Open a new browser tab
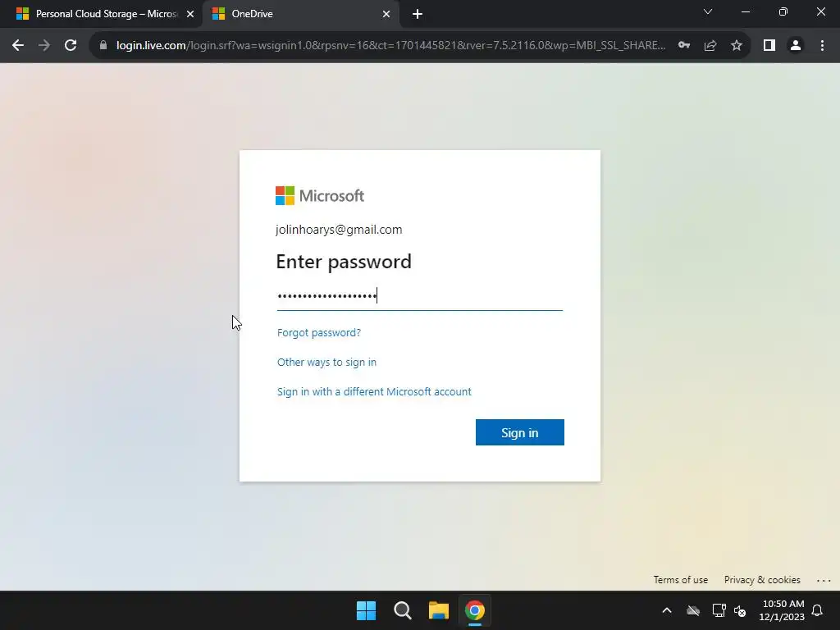 click(418, 14)
